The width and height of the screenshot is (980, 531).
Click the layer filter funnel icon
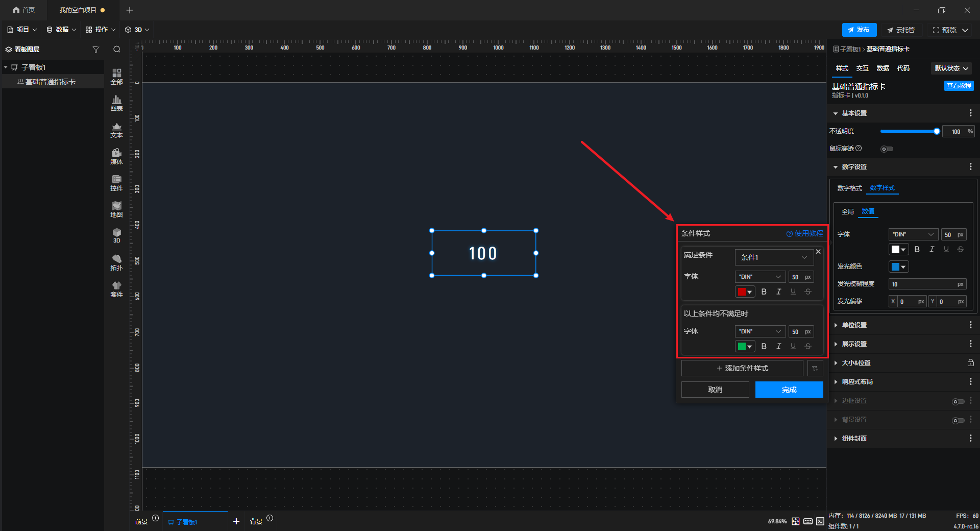95,50
